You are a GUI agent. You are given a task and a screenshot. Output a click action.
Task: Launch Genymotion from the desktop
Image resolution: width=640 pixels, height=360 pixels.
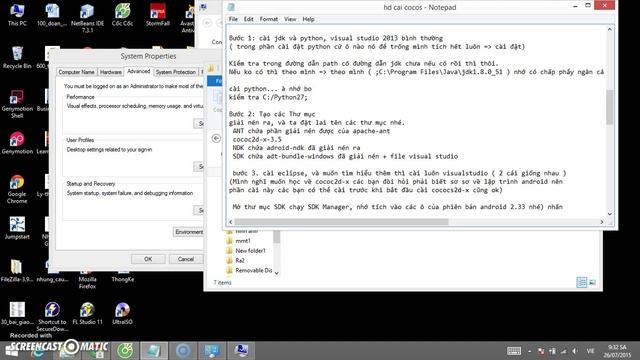pyautogui.click(x=17, y=143)
